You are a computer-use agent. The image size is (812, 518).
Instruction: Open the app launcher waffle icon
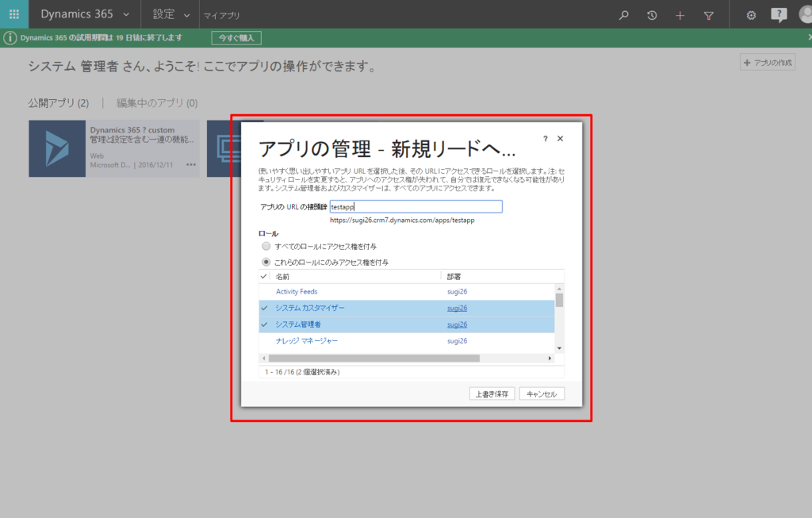point(14,14)
